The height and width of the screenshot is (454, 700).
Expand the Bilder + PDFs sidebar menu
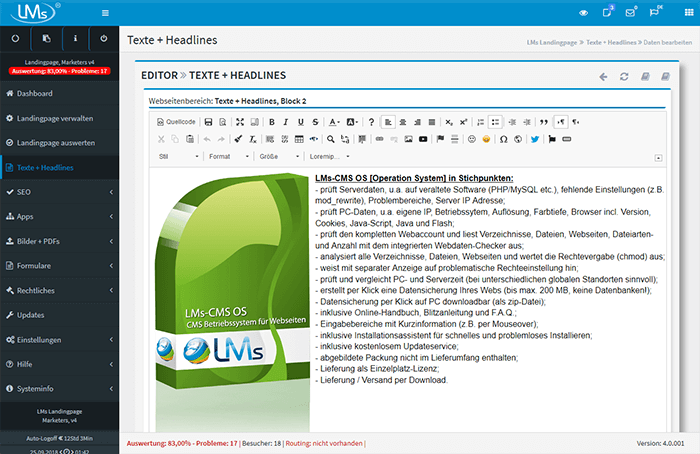point(59,241)
